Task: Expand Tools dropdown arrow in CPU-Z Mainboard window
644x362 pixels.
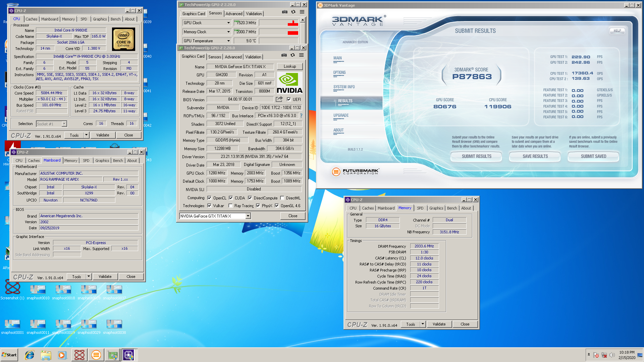Action: point(89,277)
